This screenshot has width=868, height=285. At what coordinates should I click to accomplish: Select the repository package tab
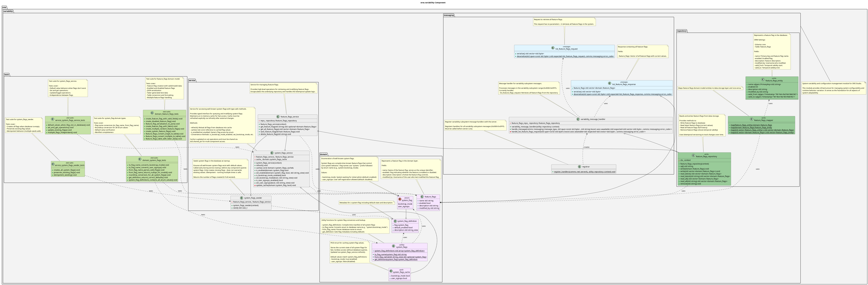681,31
